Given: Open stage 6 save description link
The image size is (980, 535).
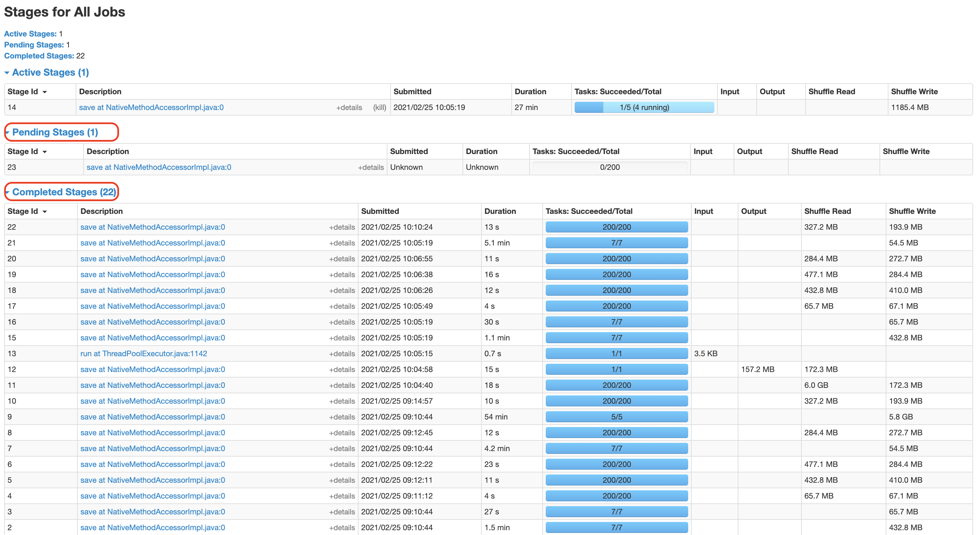Looking at the screenshot, I should [152, 464].
